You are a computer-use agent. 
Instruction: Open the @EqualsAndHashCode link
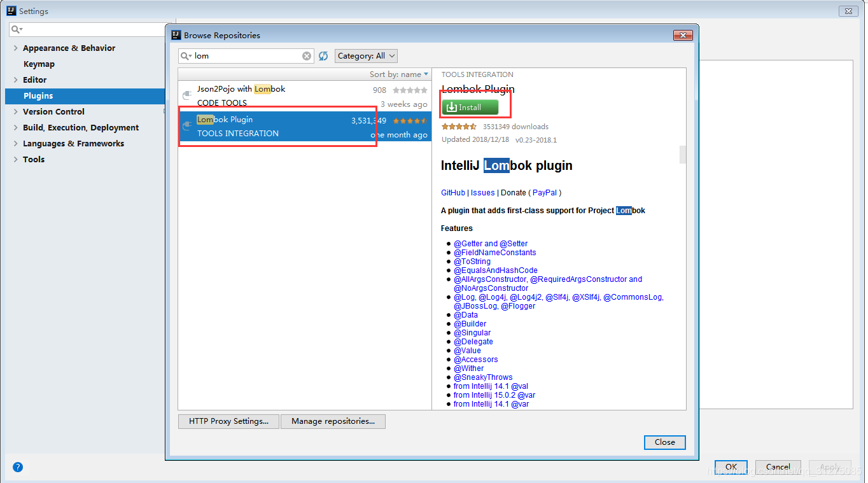pyautogui.click(x=496, y=270)
